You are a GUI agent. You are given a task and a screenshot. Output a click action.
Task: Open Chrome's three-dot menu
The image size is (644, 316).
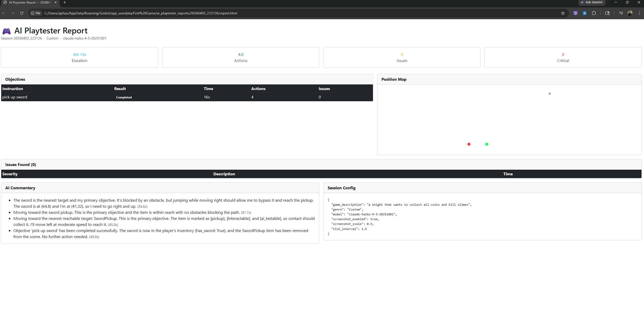[639, 13]
